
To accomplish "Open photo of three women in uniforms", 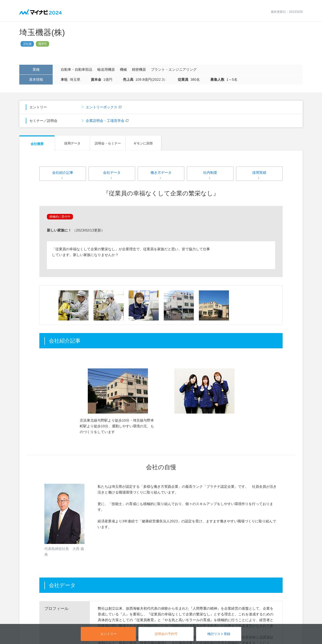I will [204, 391].
